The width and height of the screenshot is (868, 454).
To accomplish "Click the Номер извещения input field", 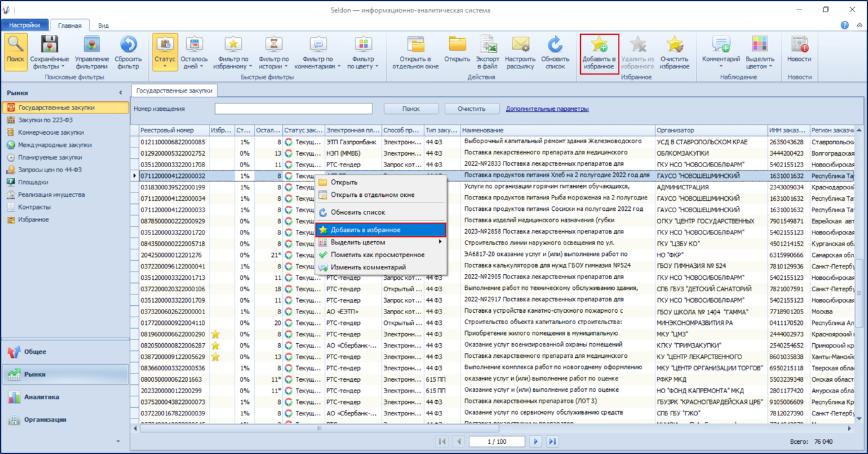I will tap(294, 108).
